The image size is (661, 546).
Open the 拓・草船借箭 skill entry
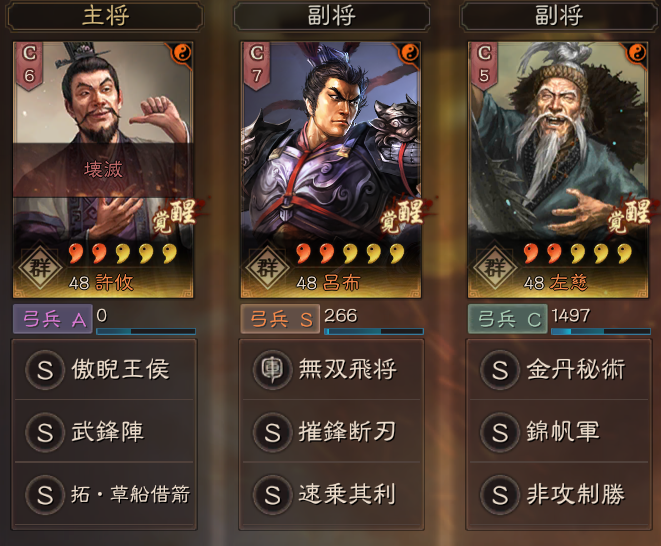point(104,494)
